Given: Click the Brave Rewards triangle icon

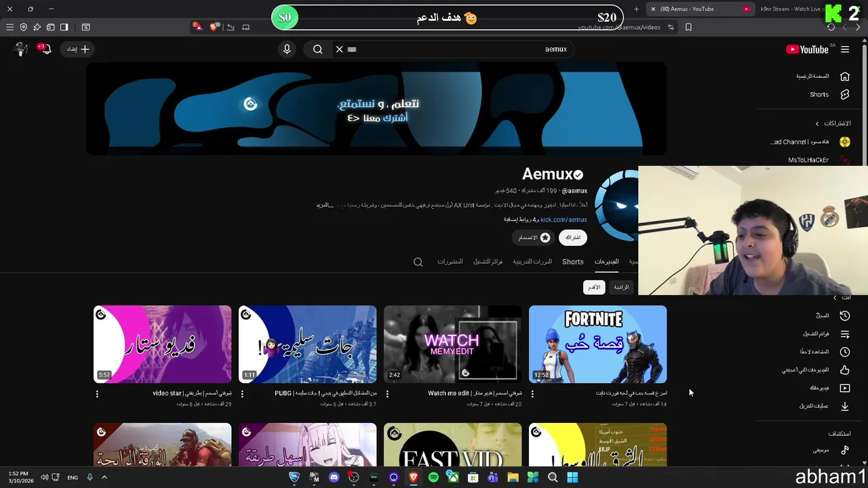Looking at the screenshot, I should pyautogui.click(x=197, y=27).
